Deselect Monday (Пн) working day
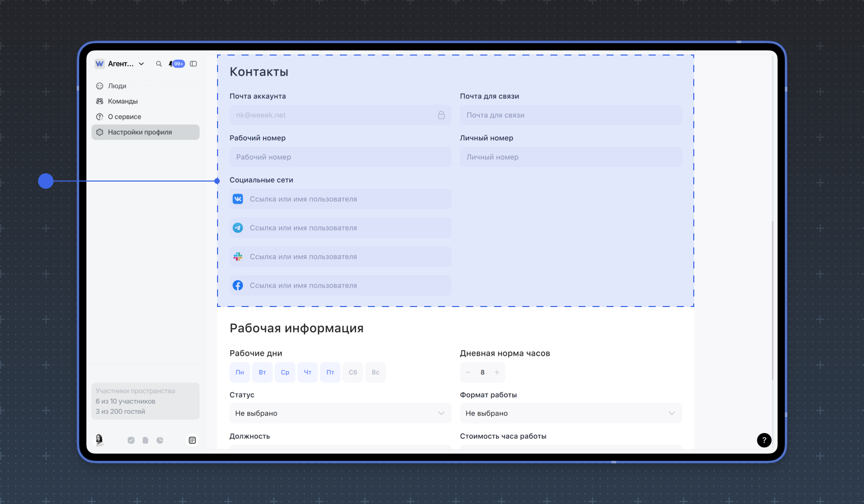The width and height of the screenshot is (864, 504). coord(240,372)
